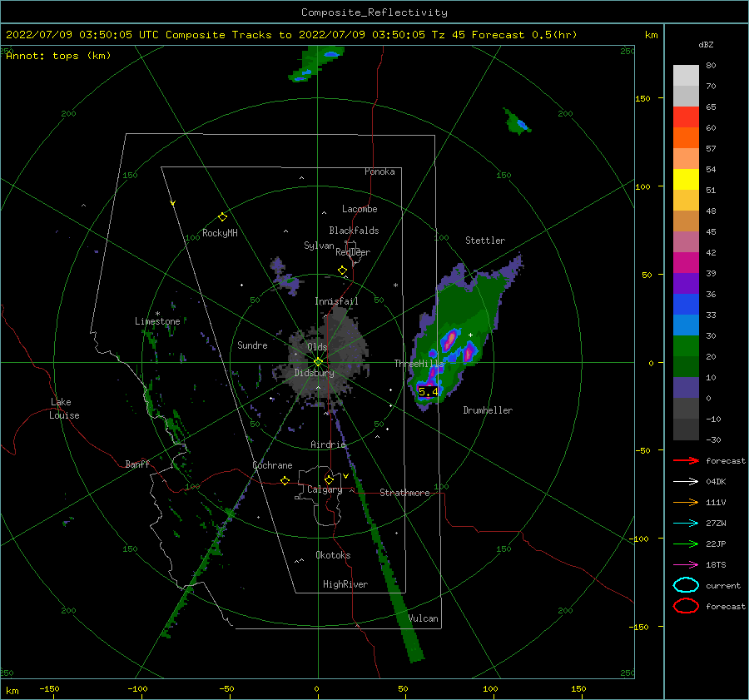Screen dimensions: 749x700
Task: Click the yellow 54 dBZ color swatch
Action: point(686,179)
